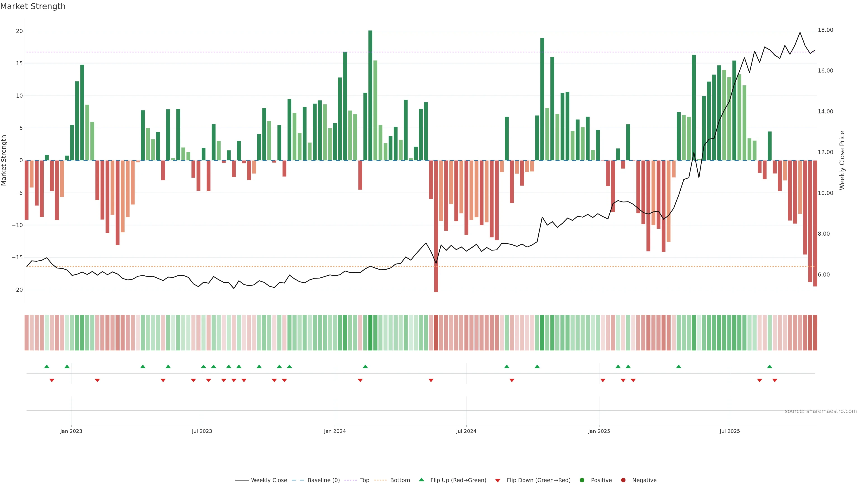Click the Positive green circle legend icon
868x488 pixels.
582,480
